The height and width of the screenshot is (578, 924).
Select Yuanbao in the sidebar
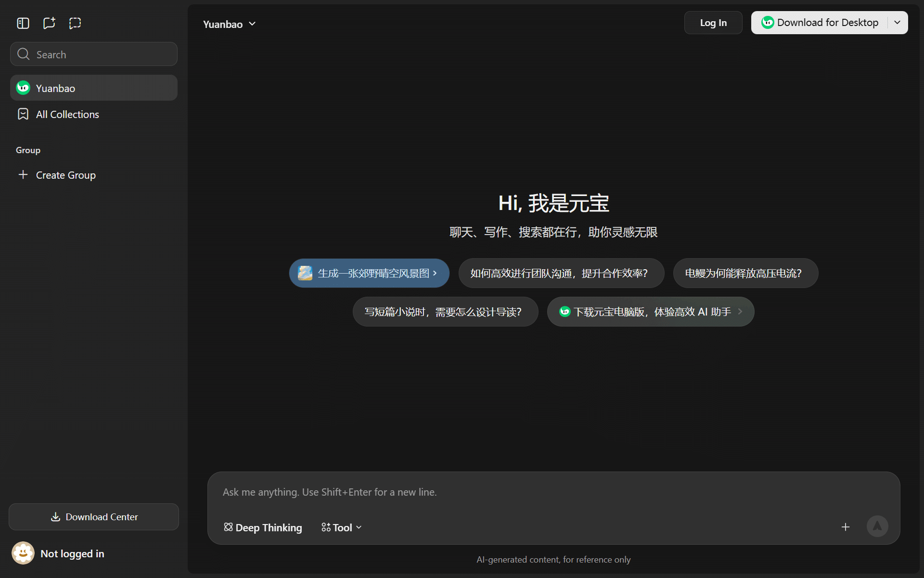click(x=94, y=88)
